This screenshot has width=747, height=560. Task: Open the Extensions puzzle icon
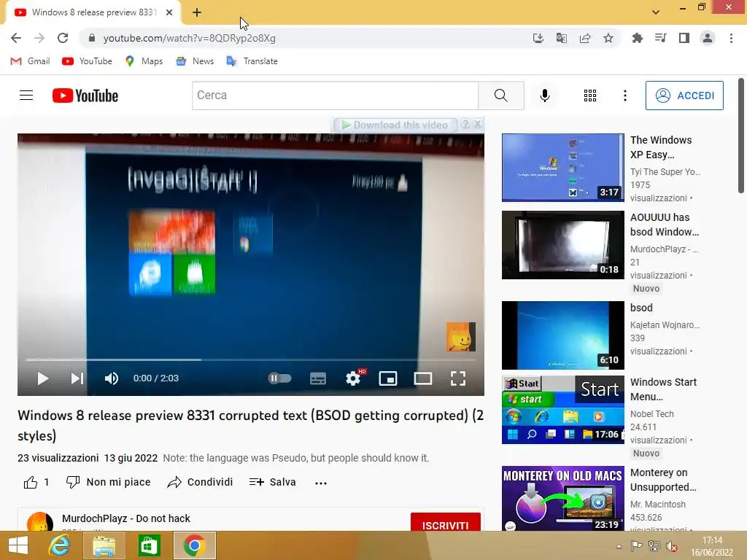click(x=638, y=38)
